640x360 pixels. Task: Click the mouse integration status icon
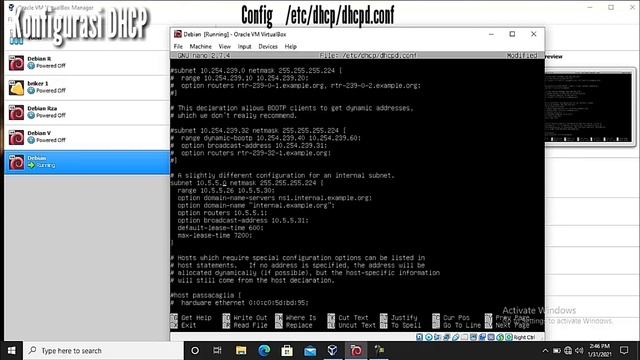click(500, 337)
